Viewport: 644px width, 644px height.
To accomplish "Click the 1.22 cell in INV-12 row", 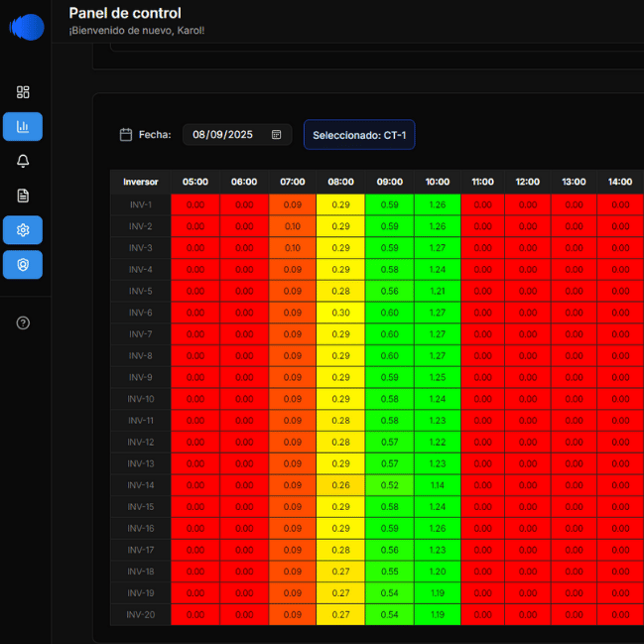I will [x=438, y=442].
